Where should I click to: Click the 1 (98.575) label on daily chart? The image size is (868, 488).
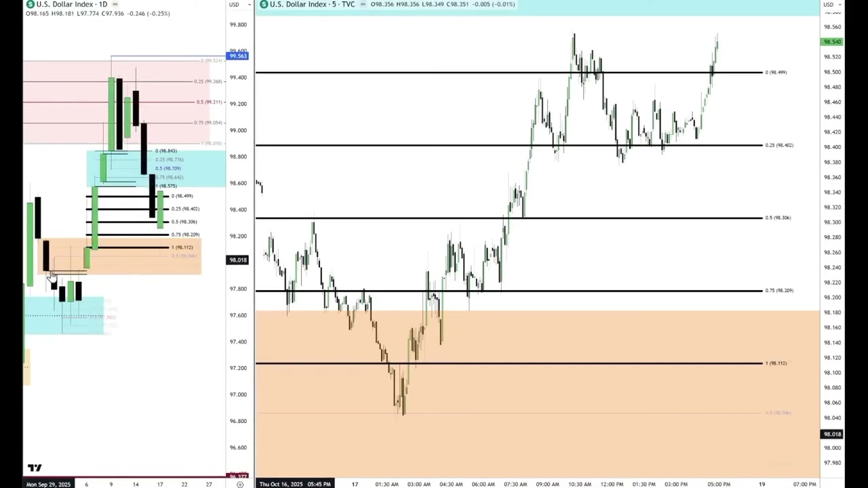pos(166,186)
